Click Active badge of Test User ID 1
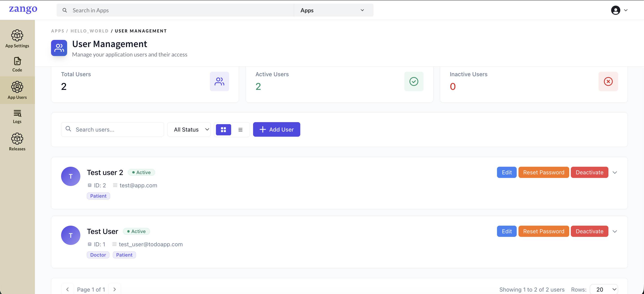This screenshot has width=644, height=294. click(x=136, y=231)
